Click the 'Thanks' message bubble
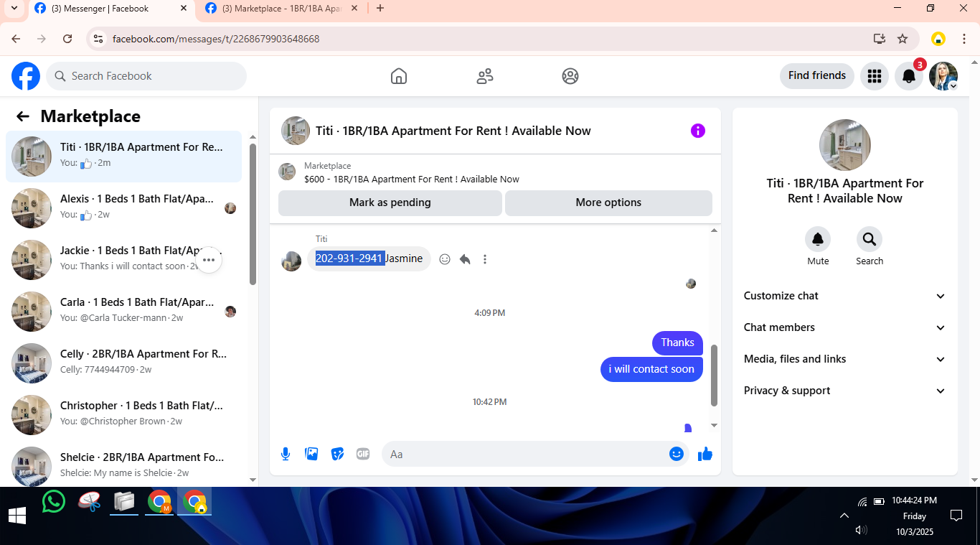This screenshot has width=980, height=545. 677,343
